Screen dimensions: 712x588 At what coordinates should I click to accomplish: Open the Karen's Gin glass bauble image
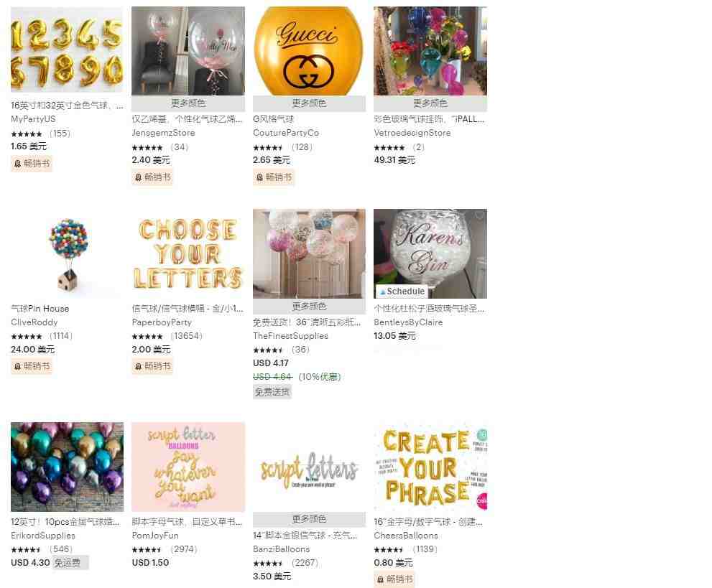[x=430, y=253]
